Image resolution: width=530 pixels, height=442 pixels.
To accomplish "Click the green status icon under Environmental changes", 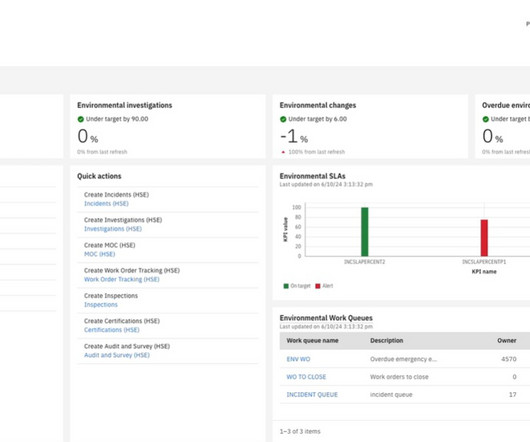I will (283, 119).
